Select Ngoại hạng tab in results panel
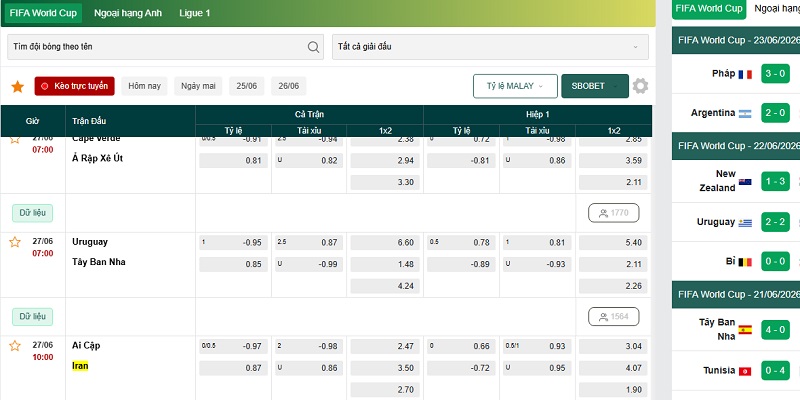The width and height of the screenshot is (800, 400). tap(776, 9)
